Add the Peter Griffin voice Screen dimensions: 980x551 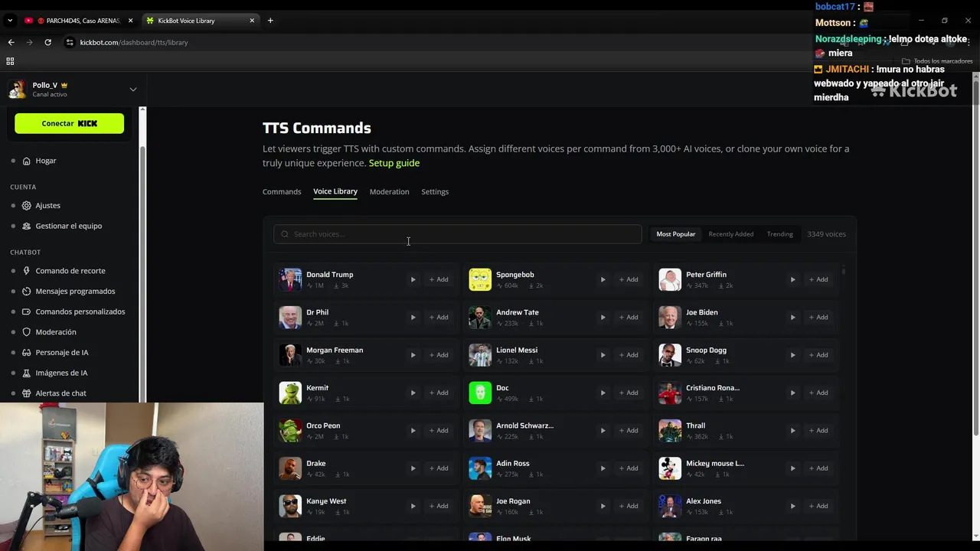click(x=818, y=279)
